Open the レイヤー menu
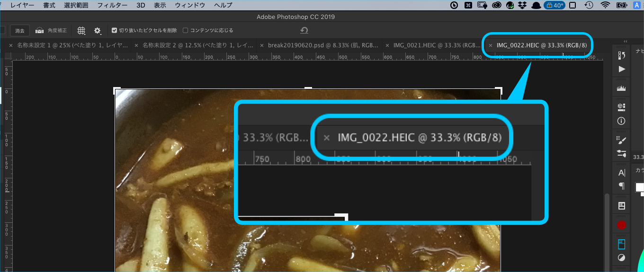This screenshot has height=272, width=644. 23,5
